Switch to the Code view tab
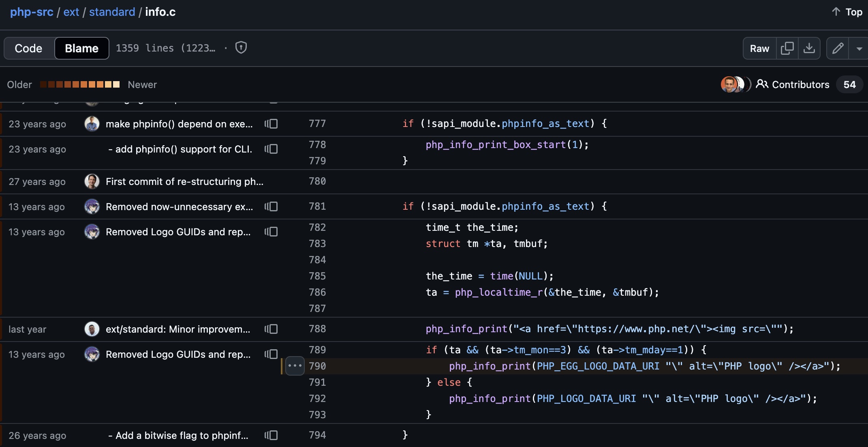Image resolution: width=868 pixels, height=447 pixels. coord(28,48)
